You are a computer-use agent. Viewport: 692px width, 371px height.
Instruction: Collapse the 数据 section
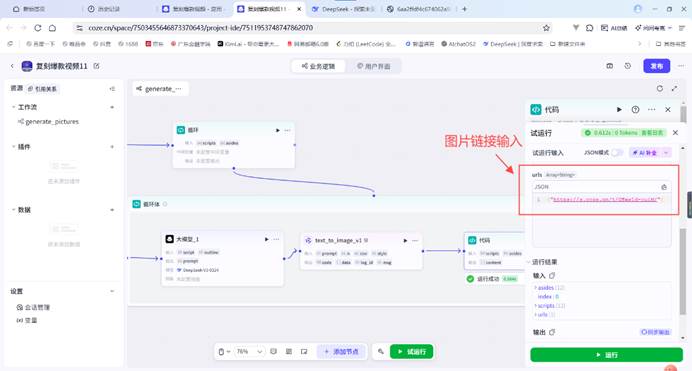pos(13,210)
